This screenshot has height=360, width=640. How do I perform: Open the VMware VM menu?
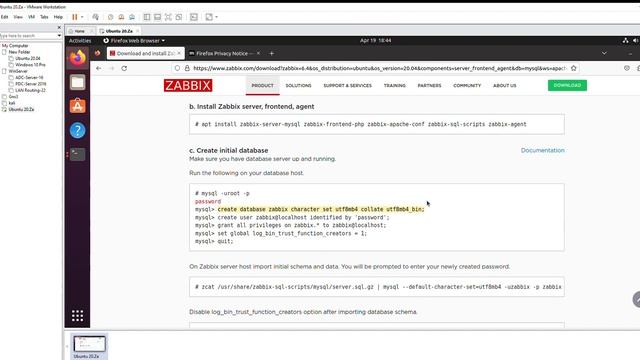click(x=31, y=17)
